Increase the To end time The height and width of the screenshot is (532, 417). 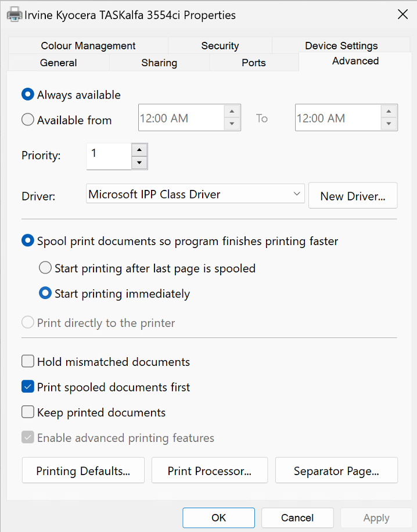[389, 112]
